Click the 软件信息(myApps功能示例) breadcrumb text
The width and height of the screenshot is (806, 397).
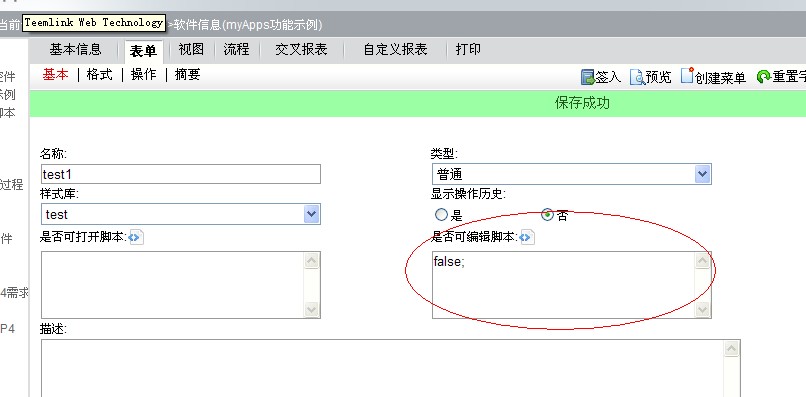(x=248, y=24)
